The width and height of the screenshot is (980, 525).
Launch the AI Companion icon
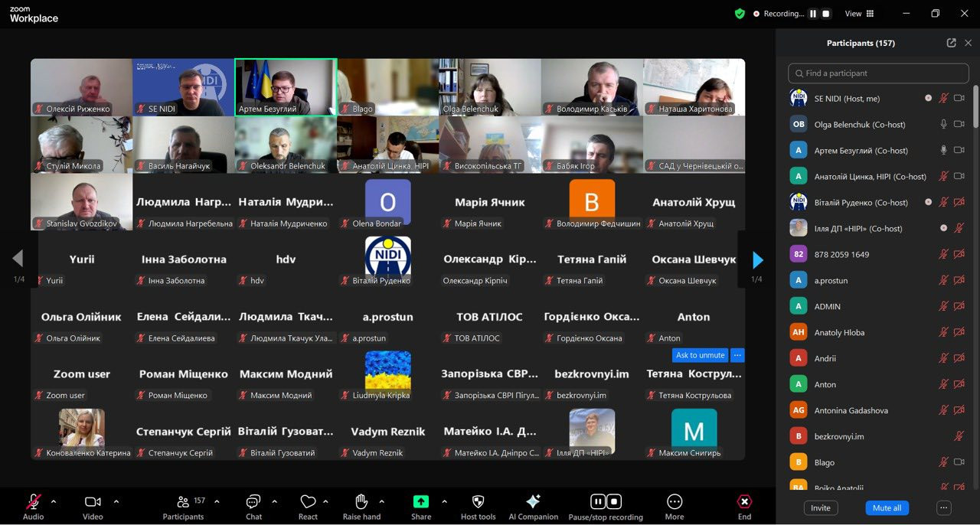[x=533, y=501]
